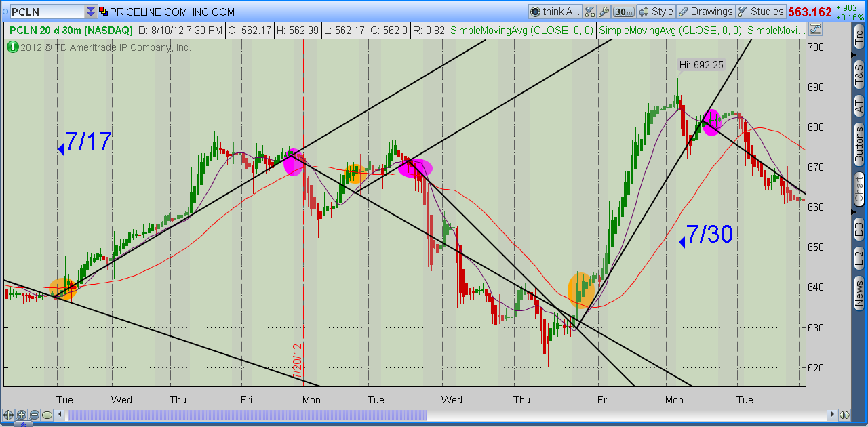Click the chart scale toggle icon near studies
The width and height of the screenshot is (868, 427).
[x=815, y=29]
